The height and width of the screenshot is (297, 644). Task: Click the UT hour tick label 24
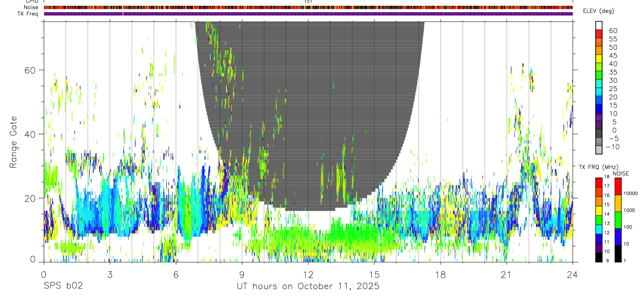click(572, 274)
